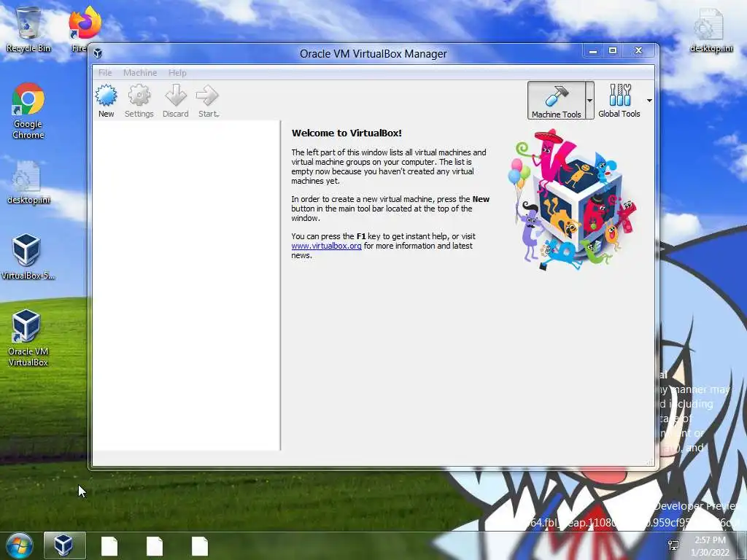Open the Settings toolbar icon
747x560 pixels.
[139, 101]
